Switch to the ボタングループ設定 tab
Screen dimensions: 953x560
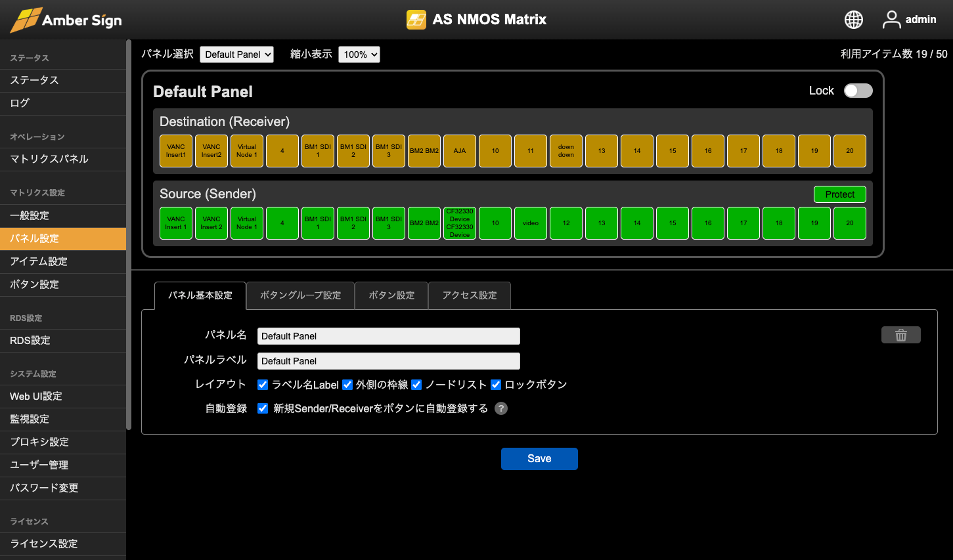coord(300,295)
